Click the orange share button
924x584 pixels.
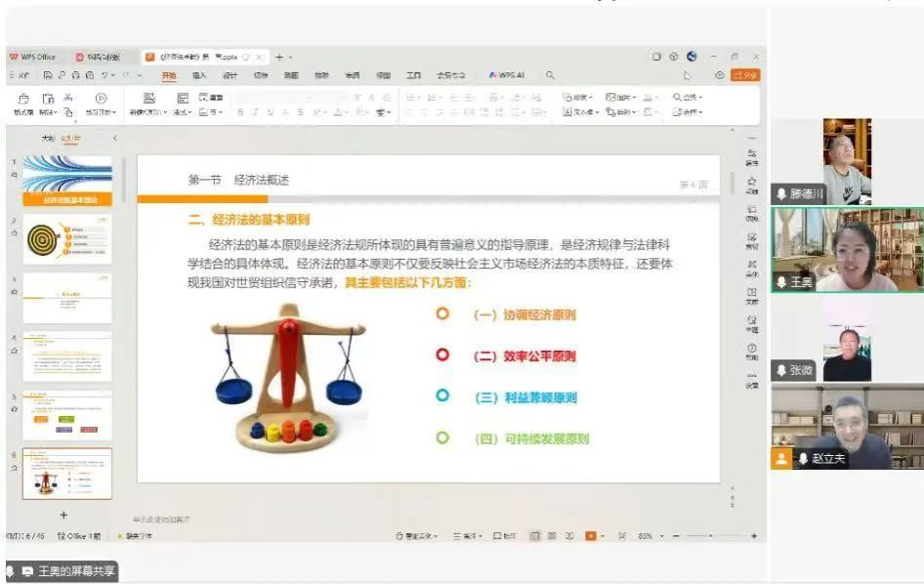[x=745, y=75]
